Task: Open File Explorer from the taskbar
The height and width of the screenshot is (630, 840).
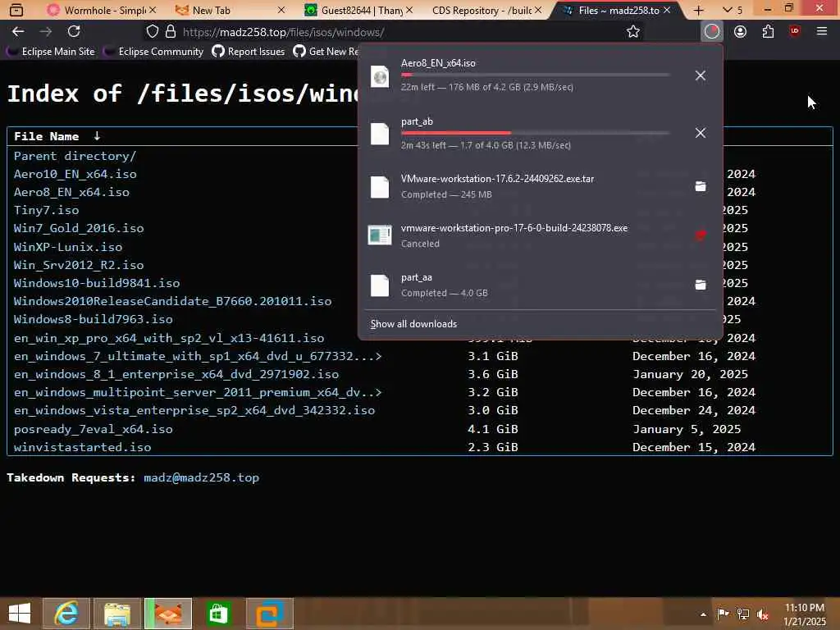Action: (117, 614)
